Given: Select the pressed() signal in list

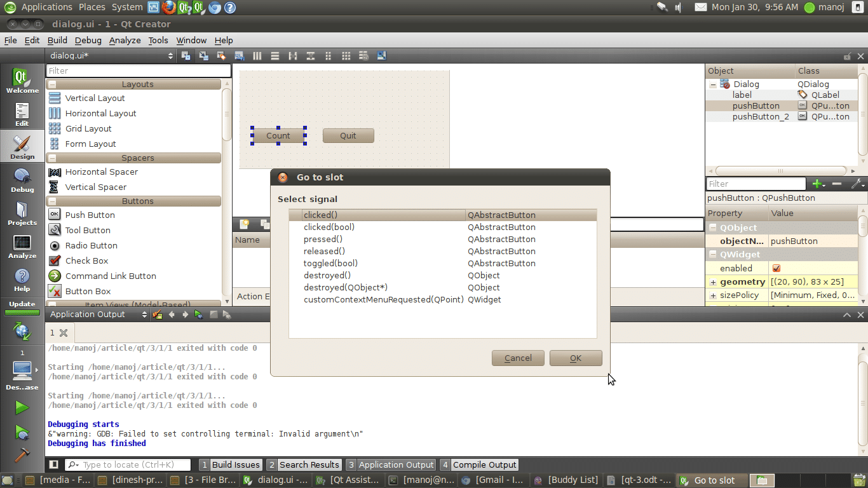Looking at the screenshot, I should pyautogui.click(x=323, y=239).
